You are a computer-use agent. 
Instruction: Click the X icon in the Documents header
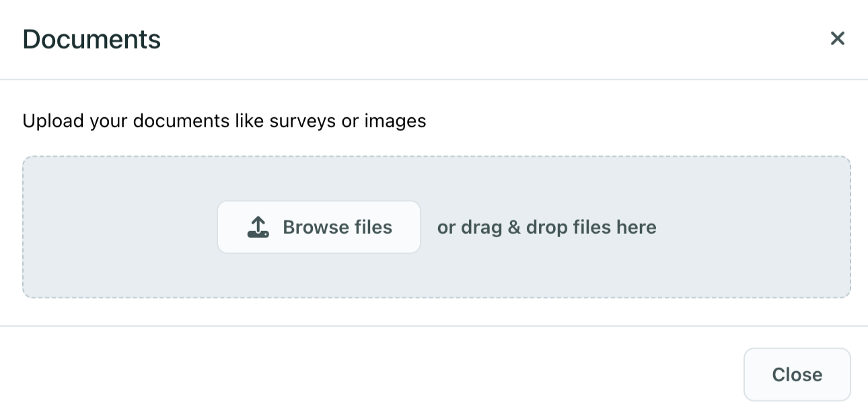coord(837,38)
